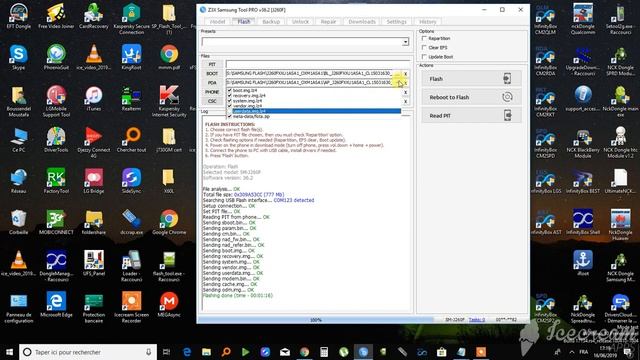Start flashing with the Flash button

pos(471,79)
